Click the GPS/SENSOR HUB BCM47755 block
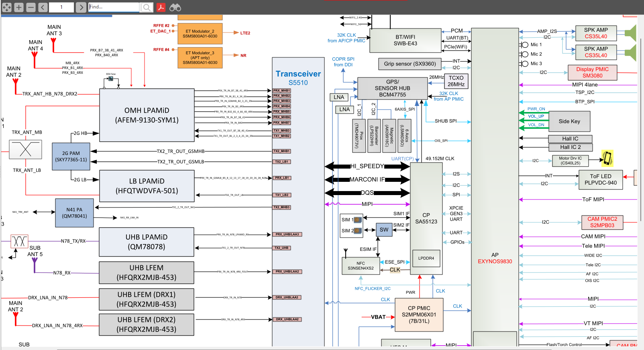 pos(393,88)
